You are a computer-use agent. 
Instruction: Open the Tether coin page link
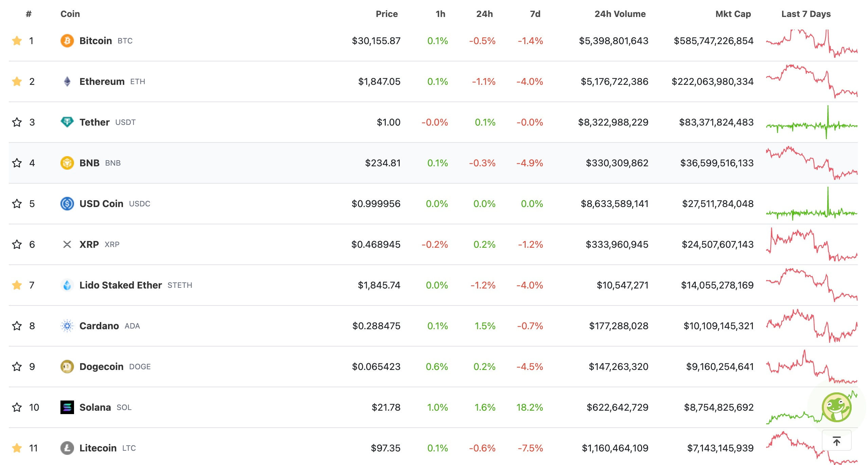pyautogui.click(x=94, y=122)
